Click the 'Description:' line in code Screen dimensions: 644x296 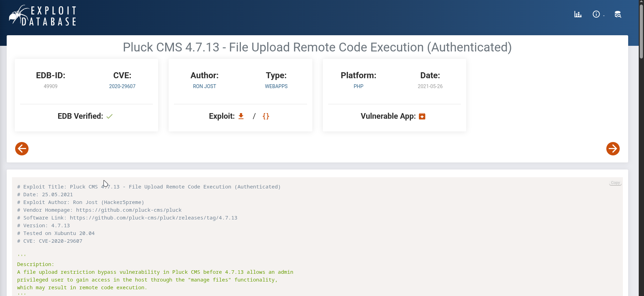tap(36, 264)
